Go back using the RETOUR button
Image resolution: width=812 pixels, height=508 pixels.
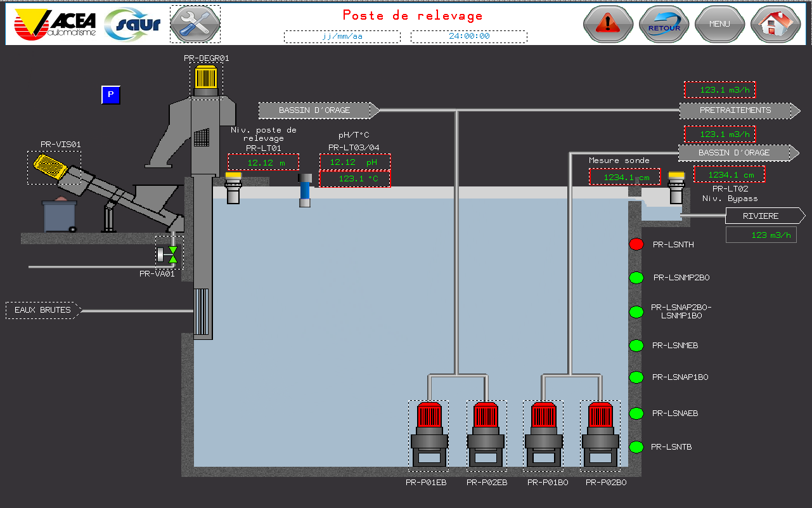(664, 25)
